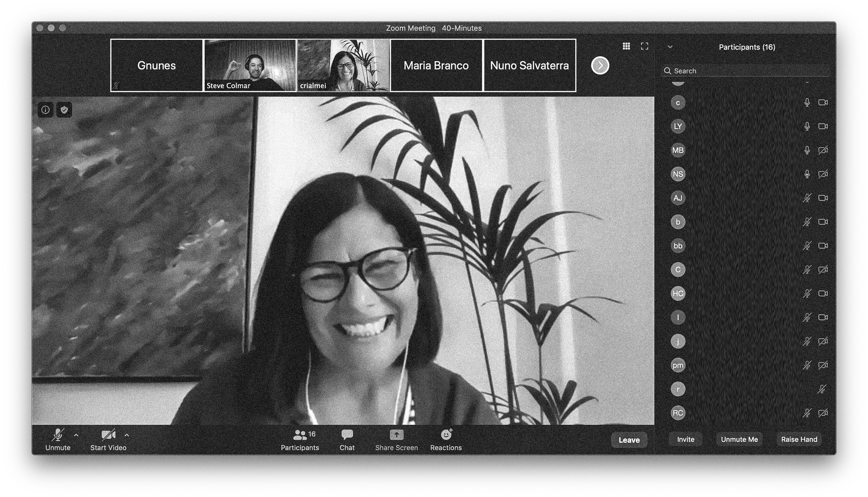Screen dimensions: 868x497
Task: Click muted microphone icon in bb row
Action: point(807,246)
